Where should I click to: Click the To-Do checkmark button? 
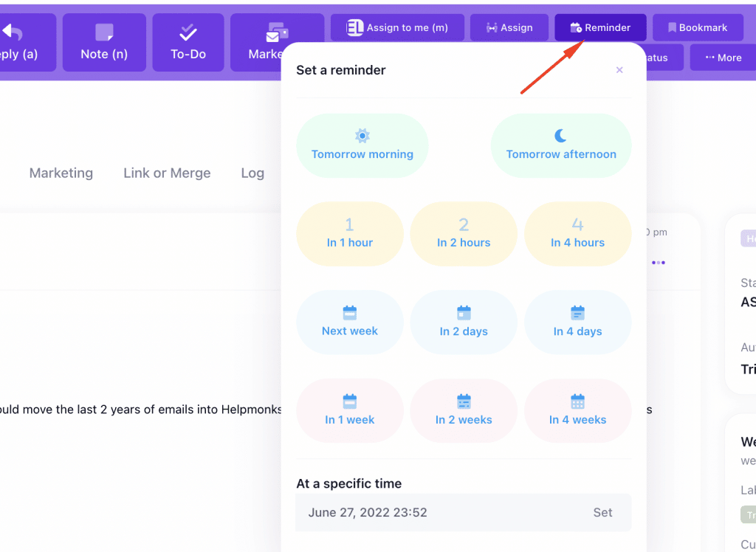(188, 43)
